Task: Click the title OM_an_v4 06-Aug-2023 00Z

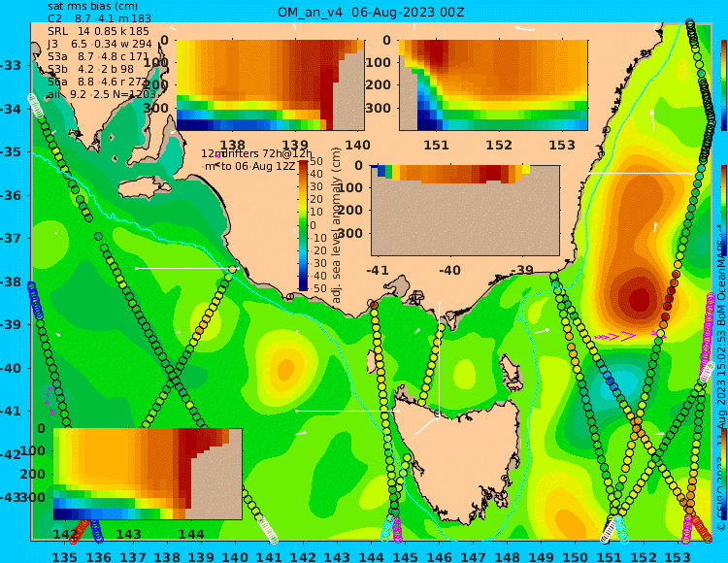Action: pyautogui.click(x=371, y=12)
